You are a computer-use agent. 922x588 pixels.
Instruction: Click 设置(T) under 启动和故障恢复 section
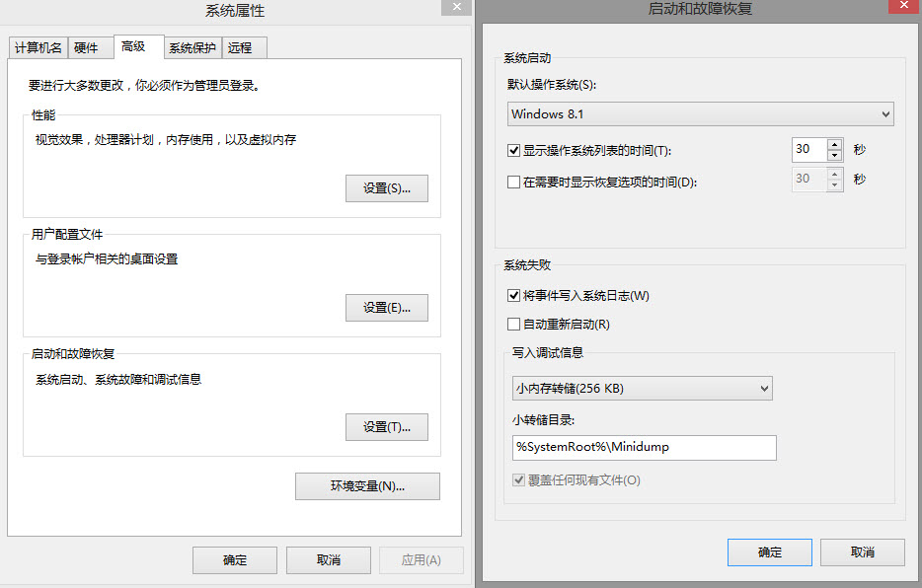coord(386,427)
